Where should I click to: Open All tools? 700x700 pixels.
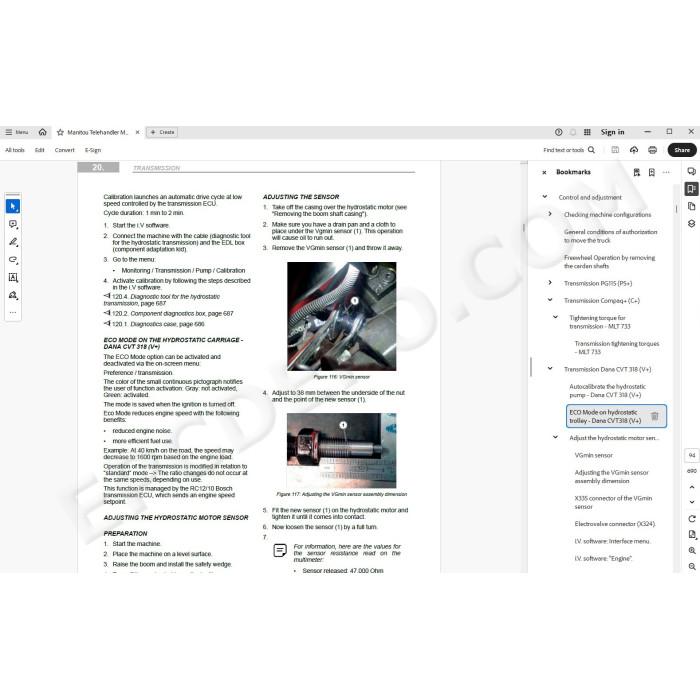point(15,150)
